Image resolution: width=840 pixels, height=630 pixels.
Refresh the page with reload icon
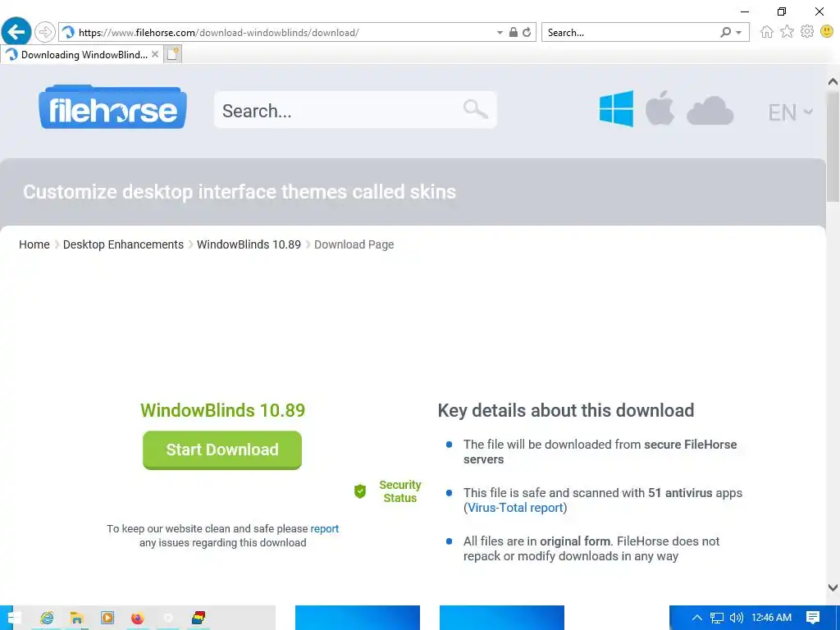[527, 32]
